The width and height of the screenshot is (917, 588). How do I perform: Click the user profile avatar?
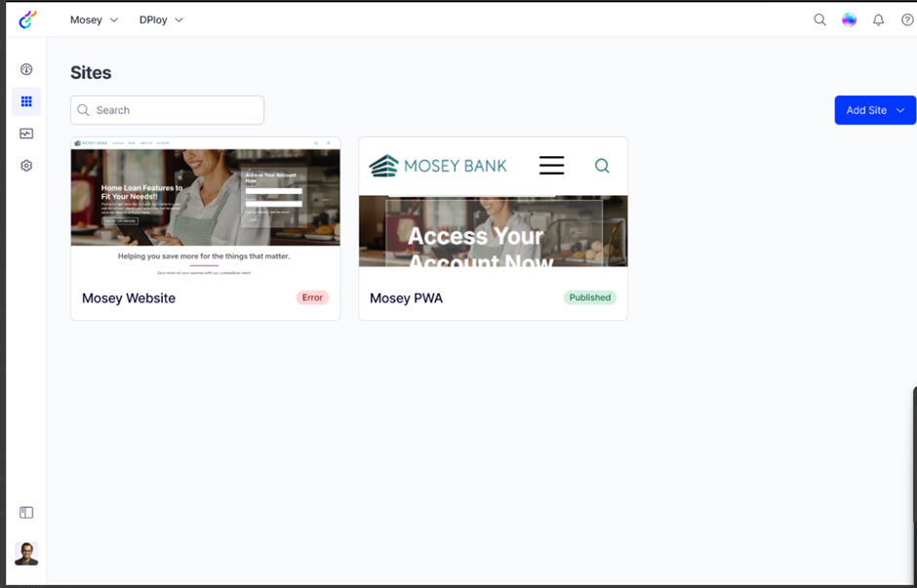coord(26,554)
